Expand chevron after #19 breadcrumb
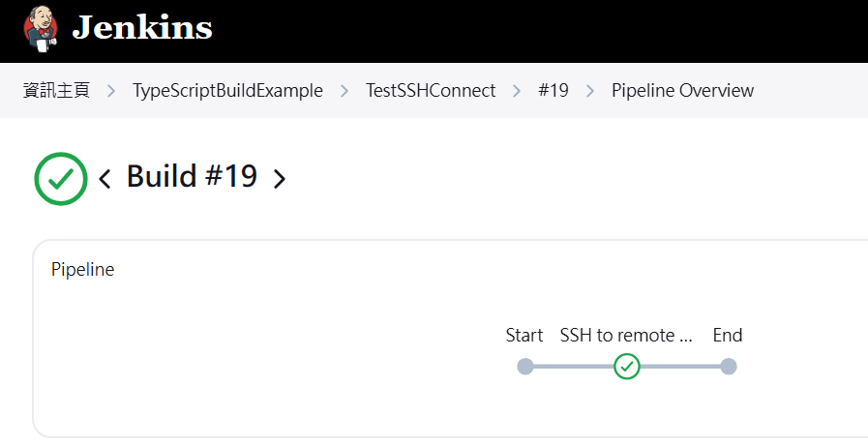 [590, 91]
